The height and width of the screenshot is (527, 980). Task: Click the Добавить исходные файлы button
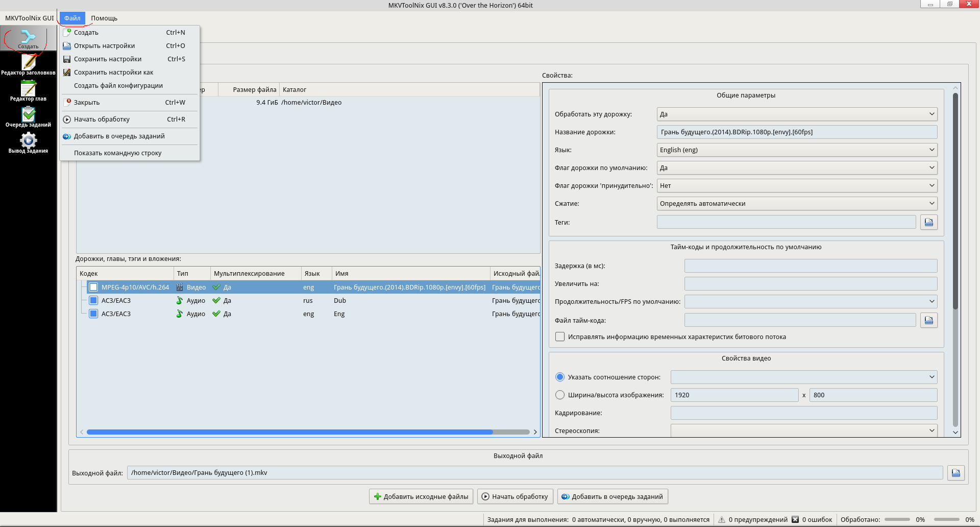coord(421,497)
